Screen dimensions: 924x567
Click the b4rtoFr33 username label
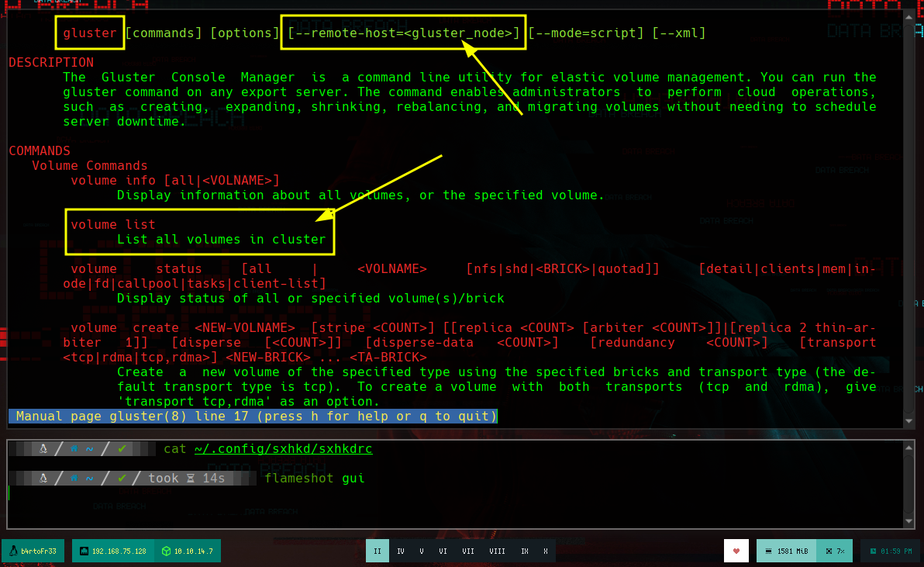tap(39, 551)
